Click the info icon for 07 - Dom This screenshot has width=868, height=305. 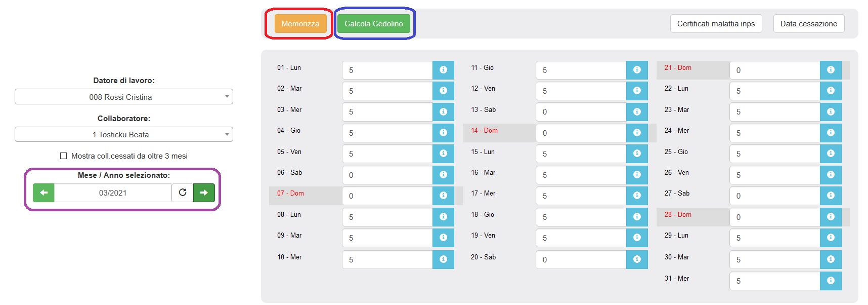443,196
